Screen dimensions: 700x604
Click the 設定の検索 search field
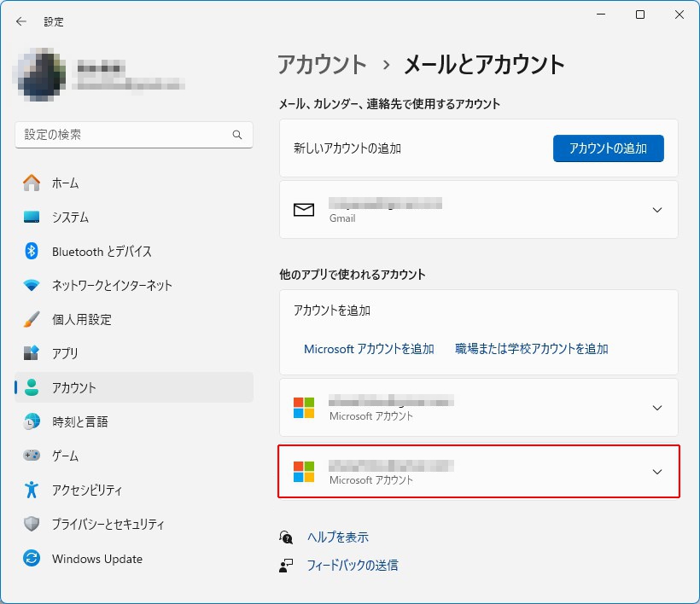124,135
